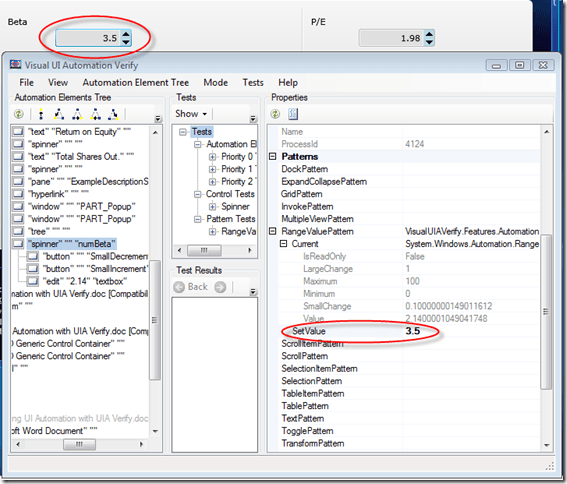Select the "spinner" "numBeta" tree element

tap(72, 244)
